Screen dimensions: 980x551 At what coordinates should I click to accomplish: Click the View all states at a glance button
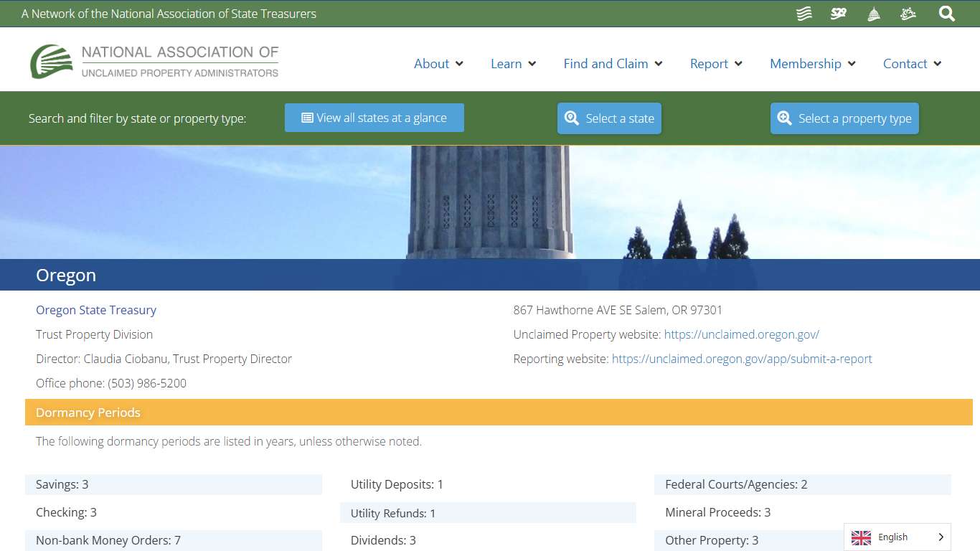(374, 117)
